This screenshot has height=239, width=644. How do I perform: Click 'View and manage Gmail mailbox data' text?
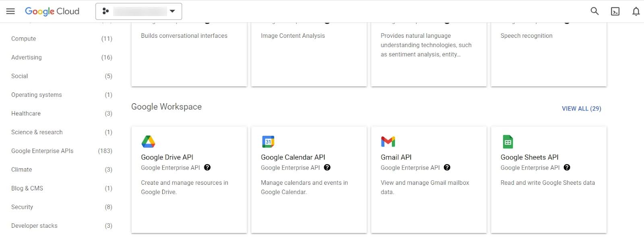425,187
